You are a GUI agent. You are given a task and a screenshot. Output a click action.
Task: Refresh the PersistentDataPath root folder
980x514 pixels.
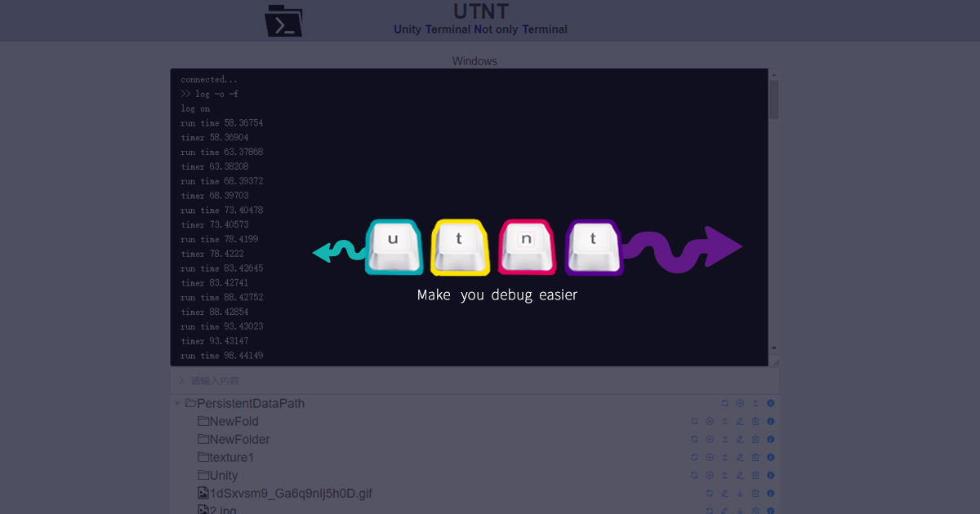(x=724, y=403)
